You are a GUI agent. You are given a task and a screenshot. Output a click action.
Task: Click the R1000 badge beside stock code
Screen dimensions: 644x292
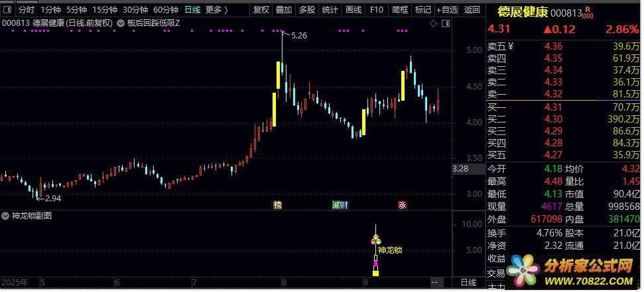[x=588, y=13]
